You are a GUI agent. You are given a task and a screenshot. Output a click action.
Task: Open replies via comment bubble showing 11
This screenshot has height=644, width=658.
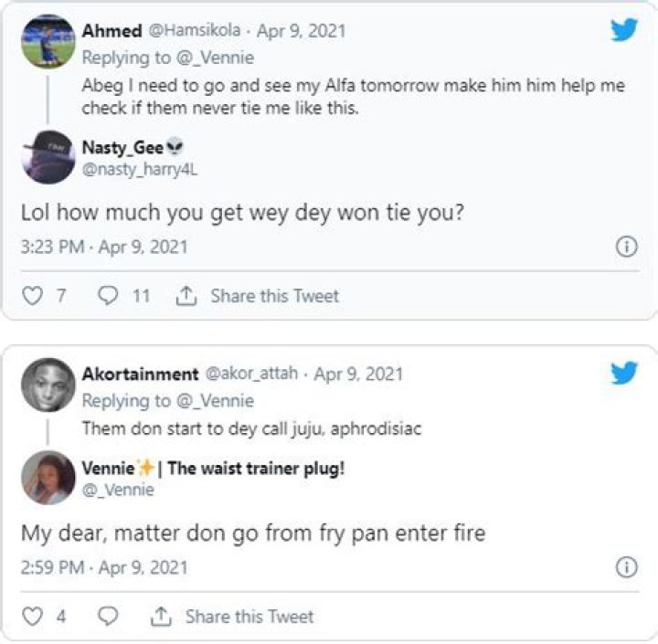(108, 296)
